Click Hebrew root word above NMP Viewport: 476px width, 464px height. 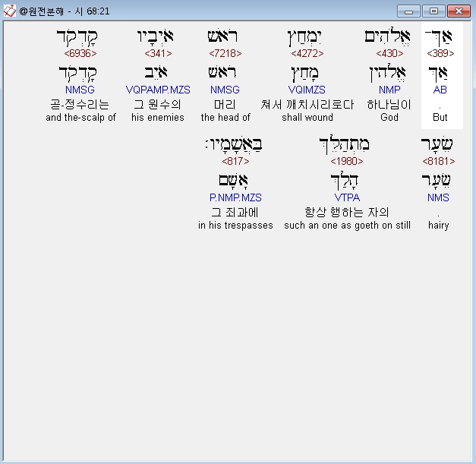click(x=387, y=73)
